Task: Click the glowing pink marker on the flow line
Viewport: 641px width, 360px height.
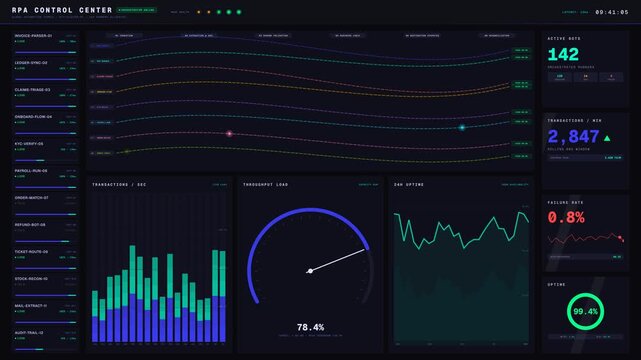Action: (229, 134)
